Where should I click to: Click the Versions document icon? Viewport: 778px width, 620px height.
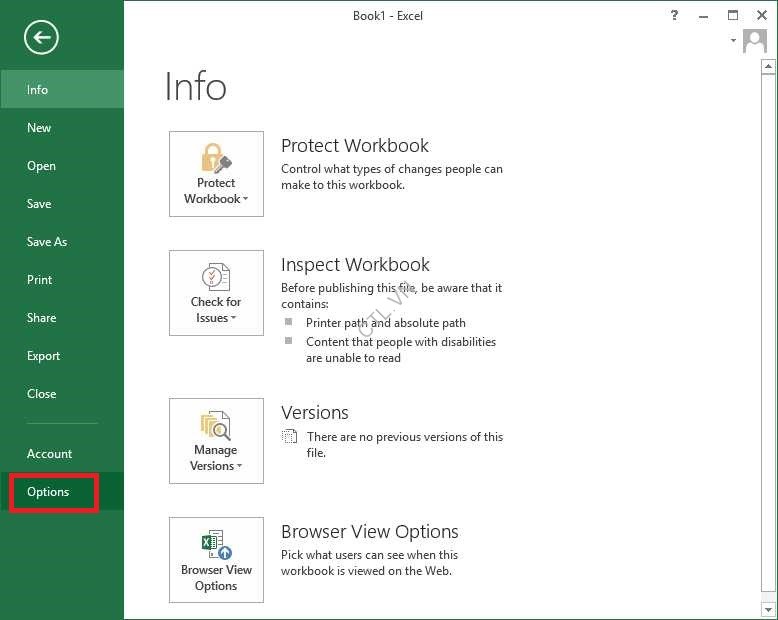289,436
